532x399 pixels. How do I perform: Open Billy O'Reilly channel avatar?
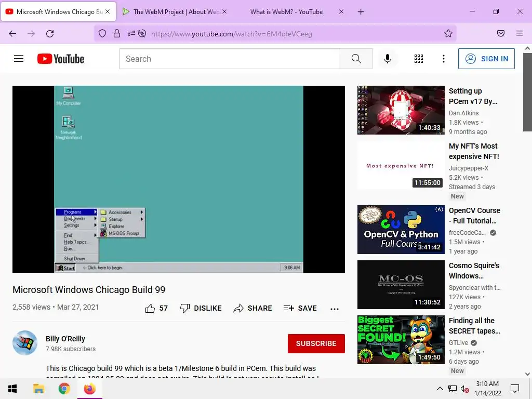coord(25,343)
